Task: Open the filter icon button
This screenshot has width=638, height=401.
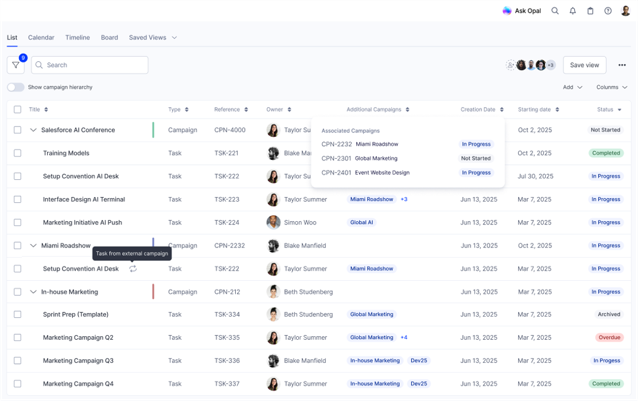Action: pos(16,65)
